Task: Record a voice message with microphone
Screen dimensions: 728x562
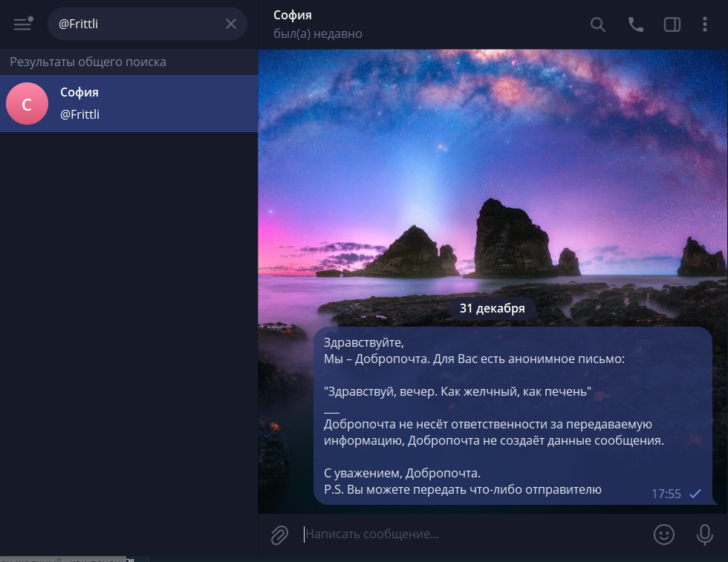Action: click(x=704, y=535)
